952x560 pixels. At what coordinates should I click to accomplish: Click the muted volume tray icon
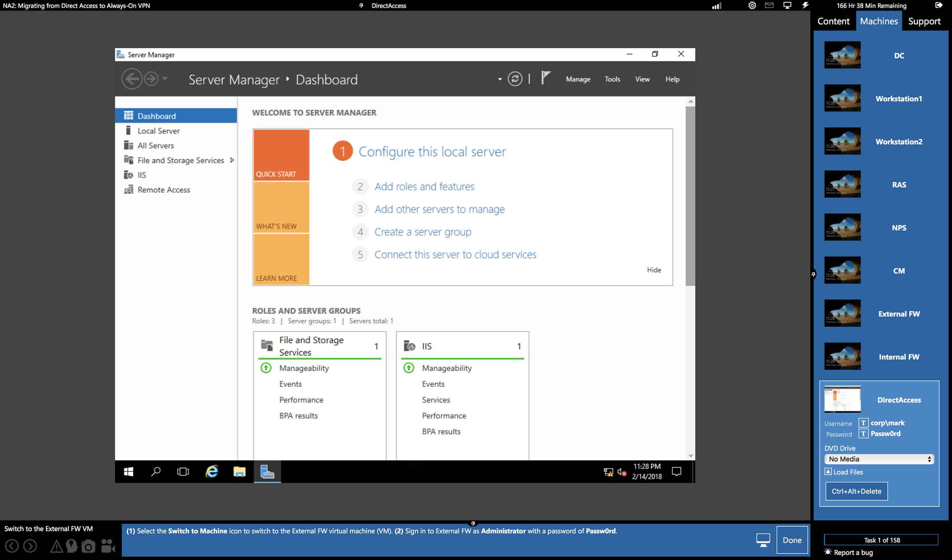[622, 472]
